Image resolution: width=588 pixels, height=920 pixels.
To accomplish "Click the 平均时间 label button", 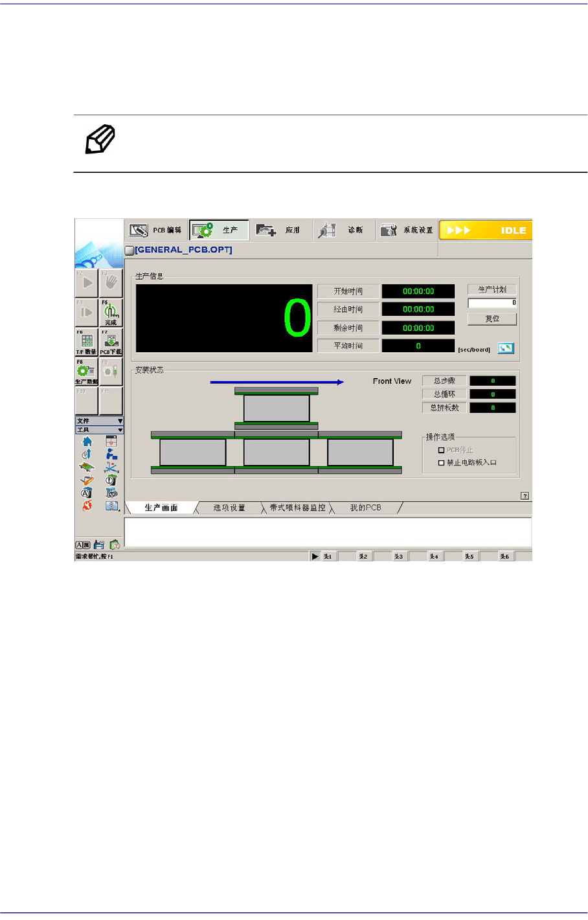I will coord(348,346).
